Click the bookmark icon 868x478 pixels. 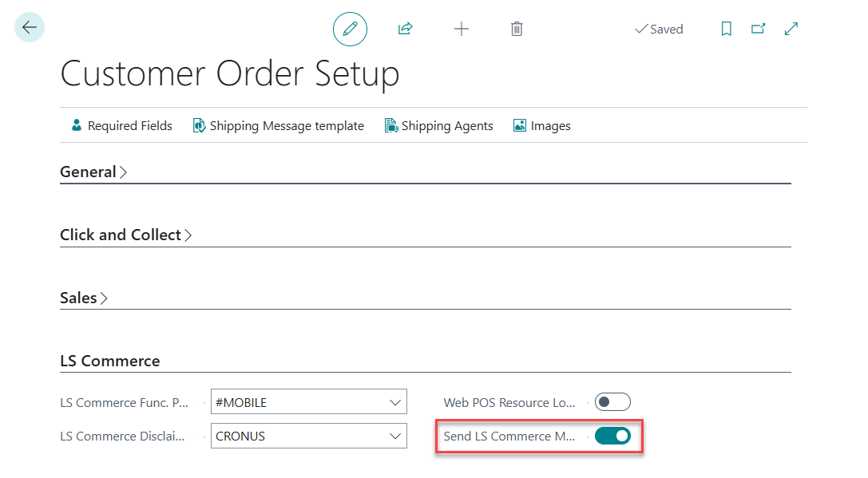pos(726,30)
